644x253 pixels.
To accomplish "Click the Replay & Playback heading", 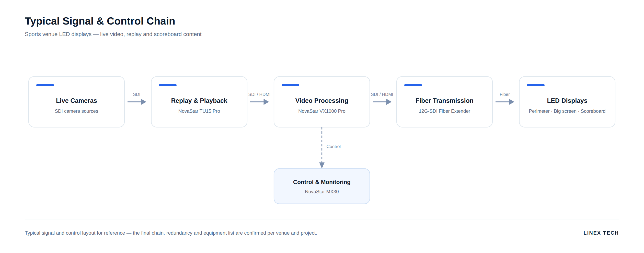I will coord(199,101).
